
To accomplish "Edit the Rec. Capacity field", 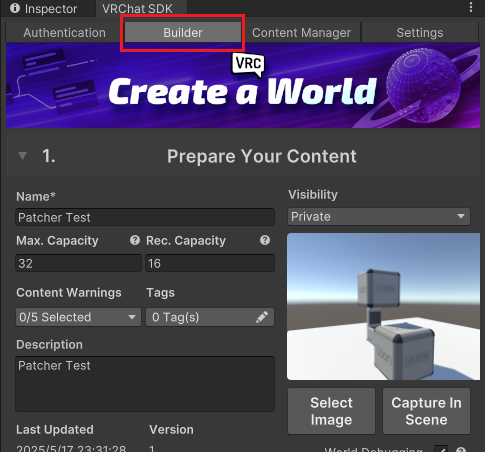I will pos(210,263).
